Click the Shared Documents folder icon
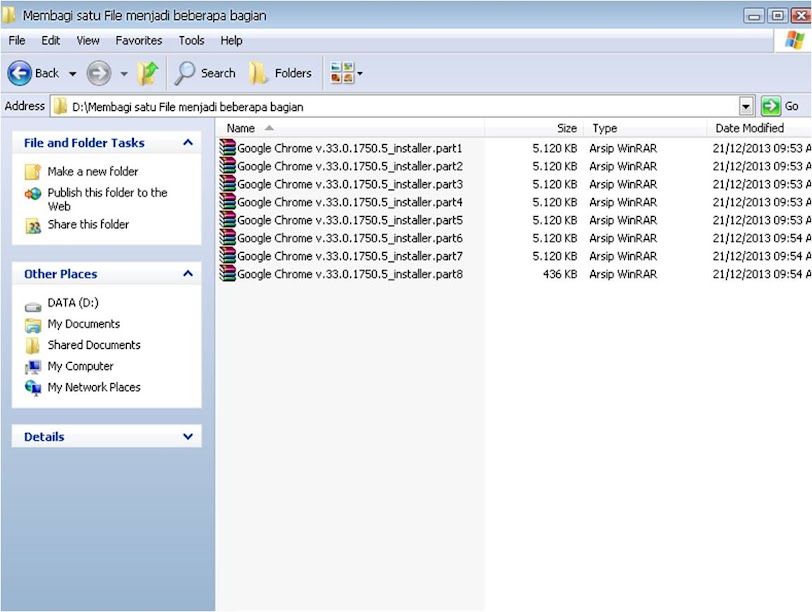 tap(32, 345)
